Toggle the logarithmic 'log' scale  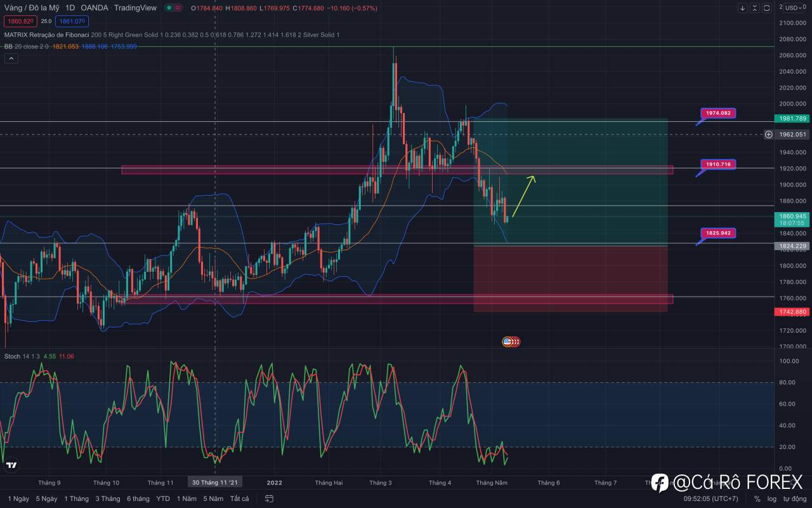(771, 498)
